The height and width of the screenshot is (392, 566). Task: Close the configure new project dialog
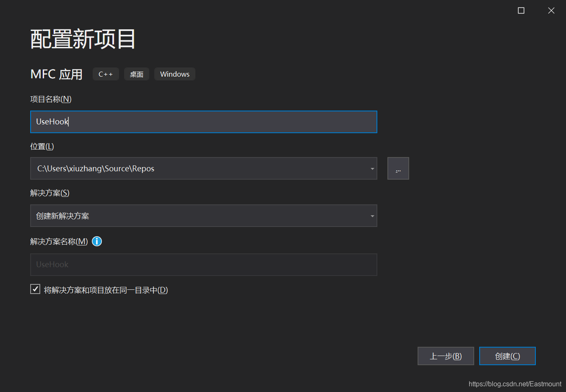point(551,10)
